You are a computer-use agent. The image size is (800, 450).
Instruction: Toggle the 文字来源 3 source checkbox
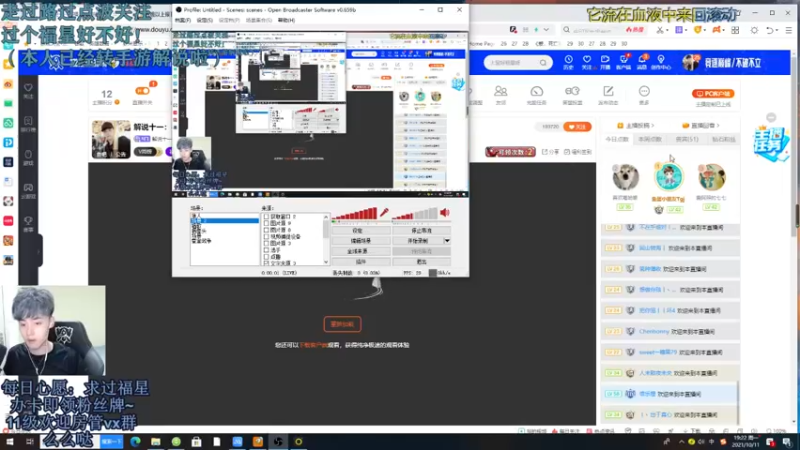(x=266, y=263)
